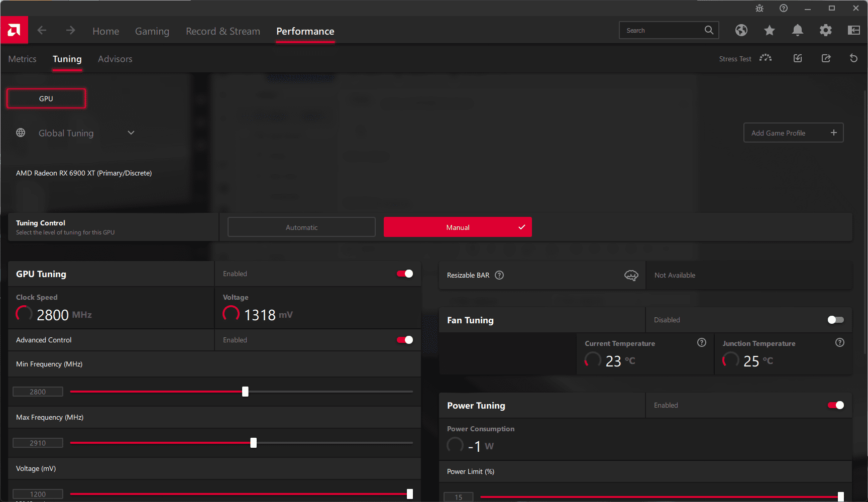Open notifications bell
868x502 pixels.
[797, 30]
